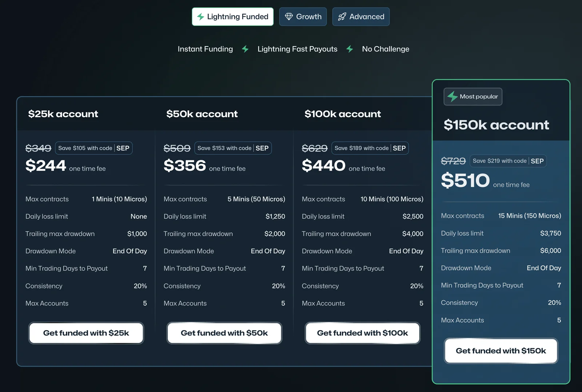The image size is (582, 392).
Task: Select Get funded with $100k
Action: point(363,333)
